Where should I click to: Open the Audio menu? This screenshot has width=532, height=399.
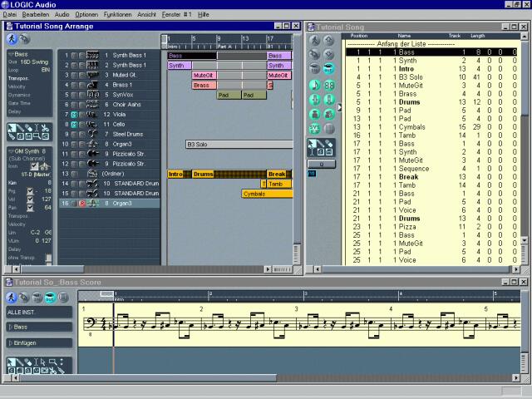tap(62, 15)
